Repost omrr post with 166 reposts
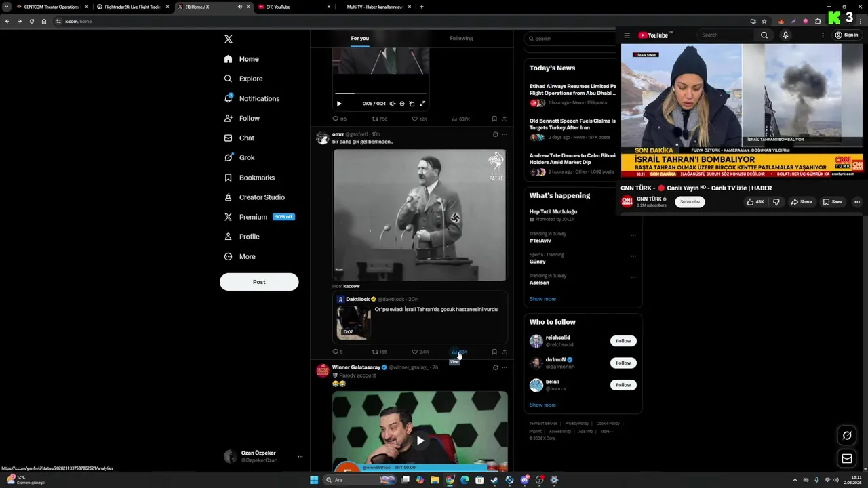Image resolution: width=868 pixels, height=488 pixels. tap(379, 352)
